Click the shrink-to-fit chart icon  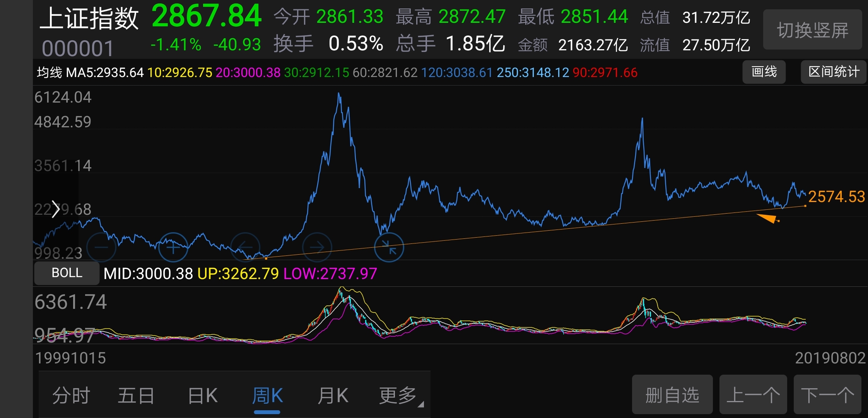389,247
